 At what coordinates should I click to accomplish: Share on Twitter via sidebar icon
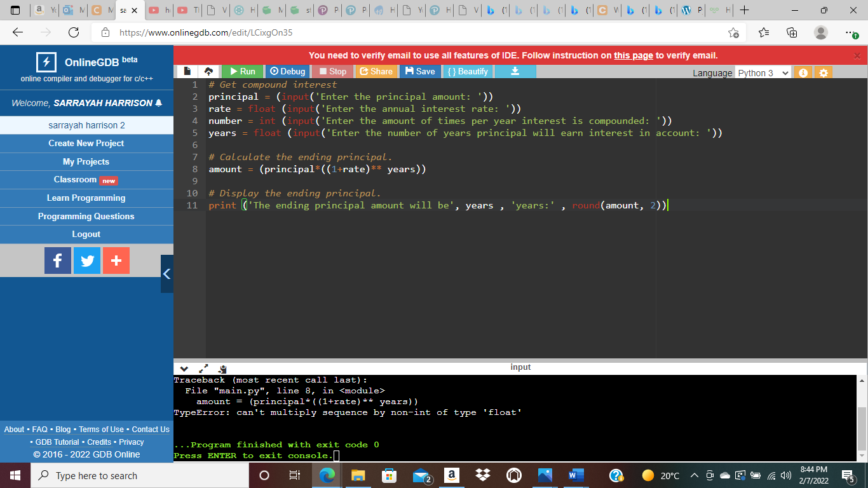coord(86,261)
